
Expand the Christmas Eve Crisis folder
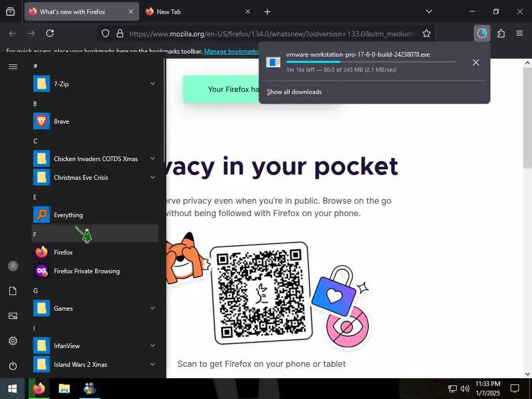[95, 177]
